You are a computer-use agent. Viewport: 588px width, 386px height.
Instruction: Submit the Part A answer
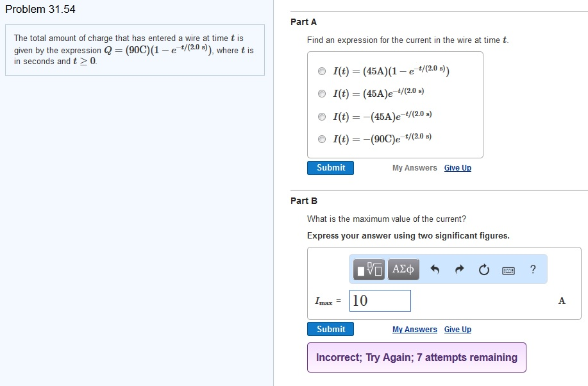[x=330, y=167]
